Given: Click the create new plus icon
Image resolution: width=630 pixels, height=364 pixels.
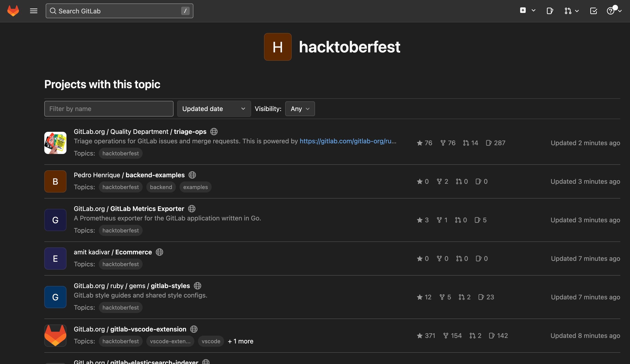Looking at the screenshot, I should (x=522, y=10).
